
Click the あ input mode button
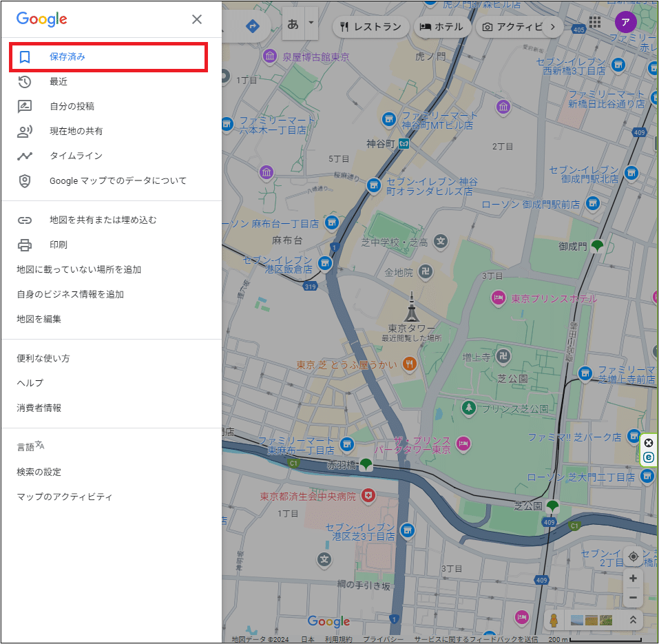(x=293, y=24)
